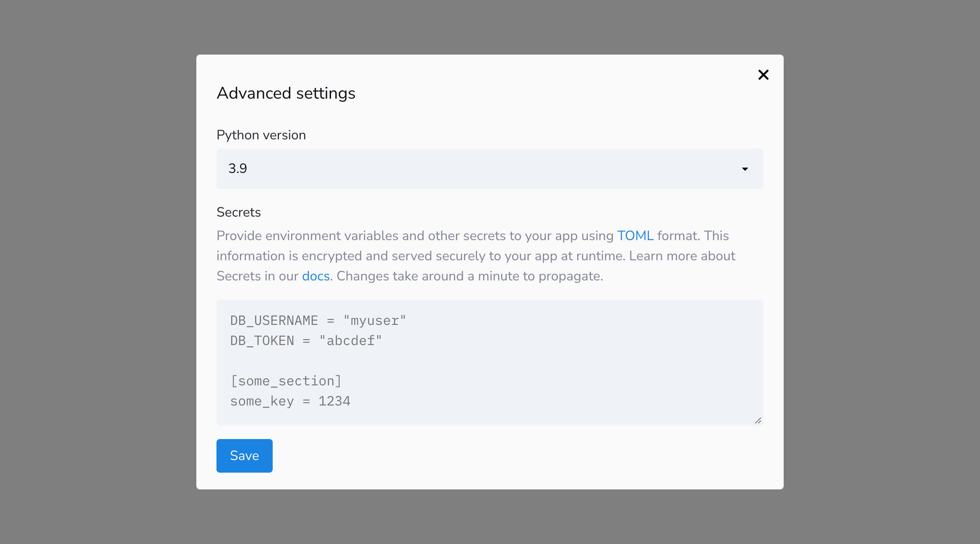Click the Advanced settings heading
The image size is (980, 544).
[x=286, y=93]
